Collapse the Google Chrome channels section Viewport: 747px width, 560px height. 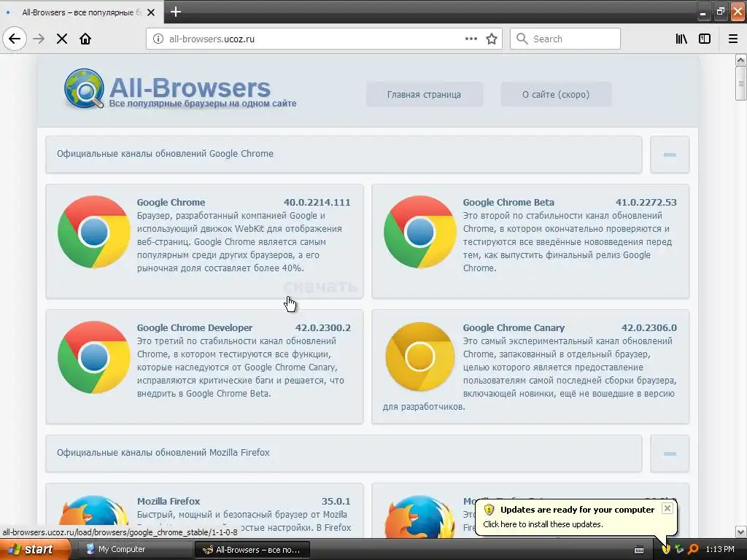tap(670, 155)
